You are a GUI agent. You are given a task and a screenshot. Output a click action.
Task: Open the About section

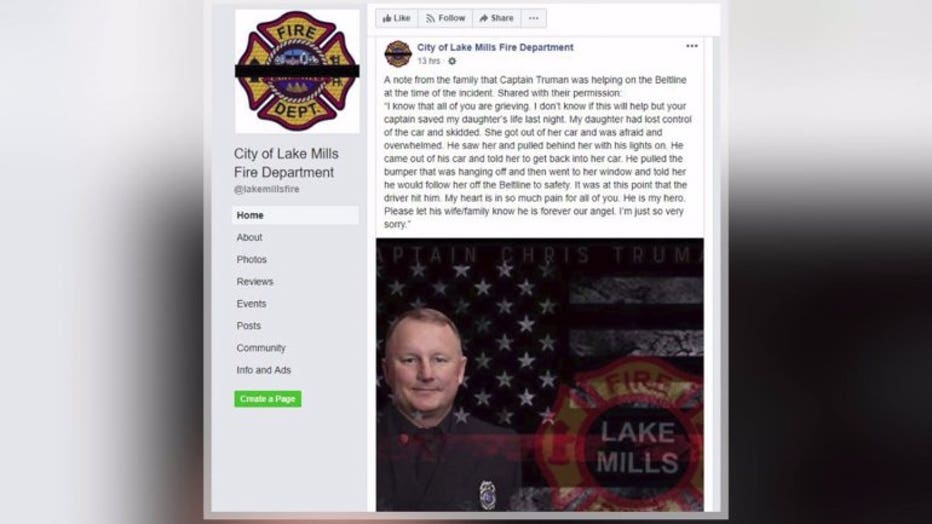249,237
